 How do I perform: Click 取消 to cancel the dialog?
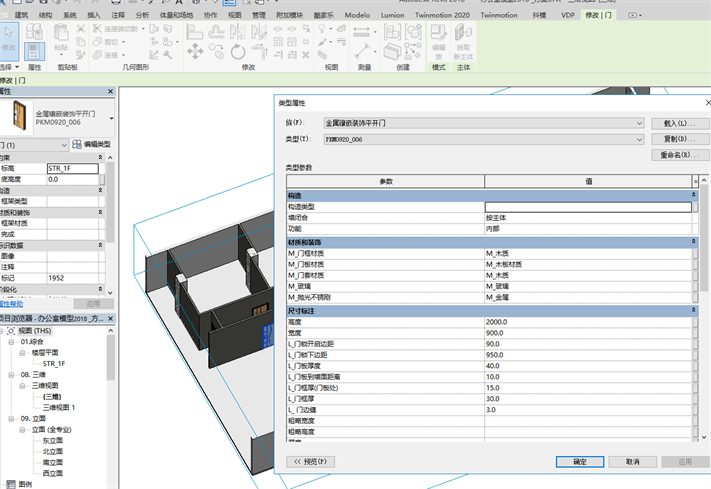pos(633,462)
